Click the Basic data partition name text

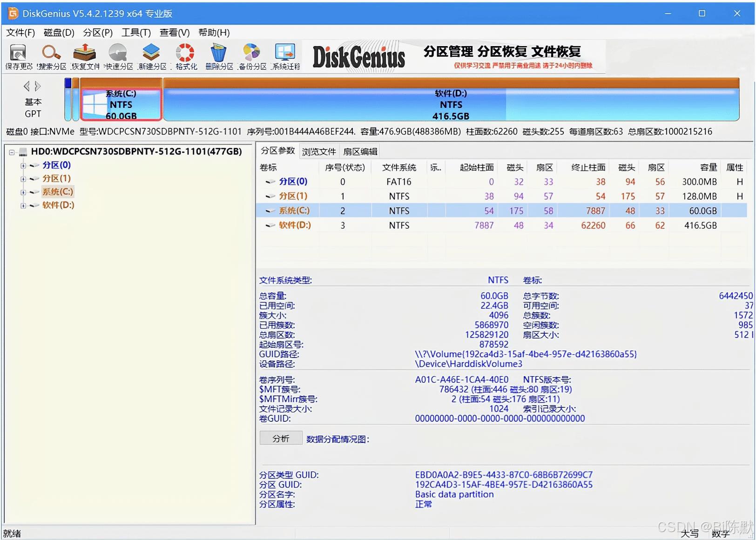pos(454,494)
